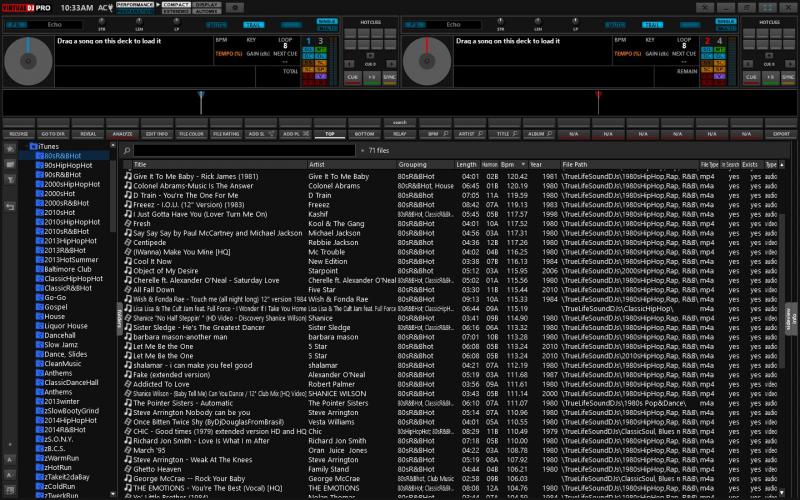This screenshot has width=800, height=500.
Task: Open the ARTIST search filter button
Action: 470,134
